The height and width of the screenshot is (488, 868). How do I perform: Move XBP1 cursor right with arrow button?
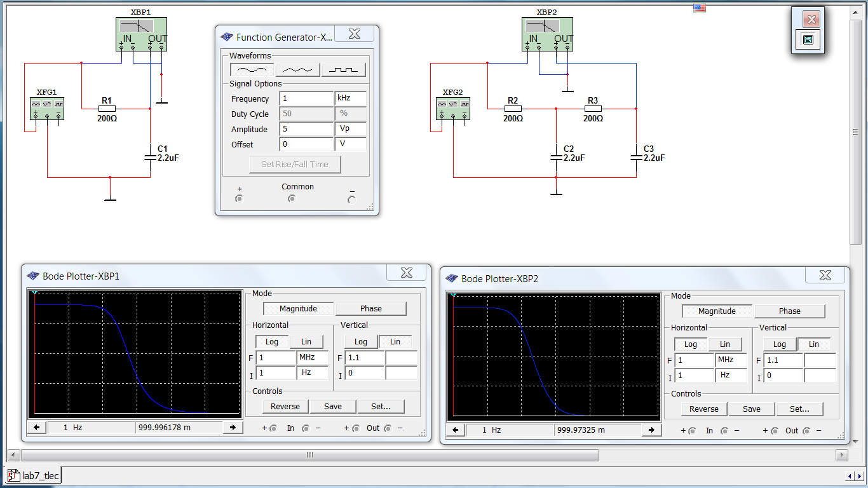[233, 428]
